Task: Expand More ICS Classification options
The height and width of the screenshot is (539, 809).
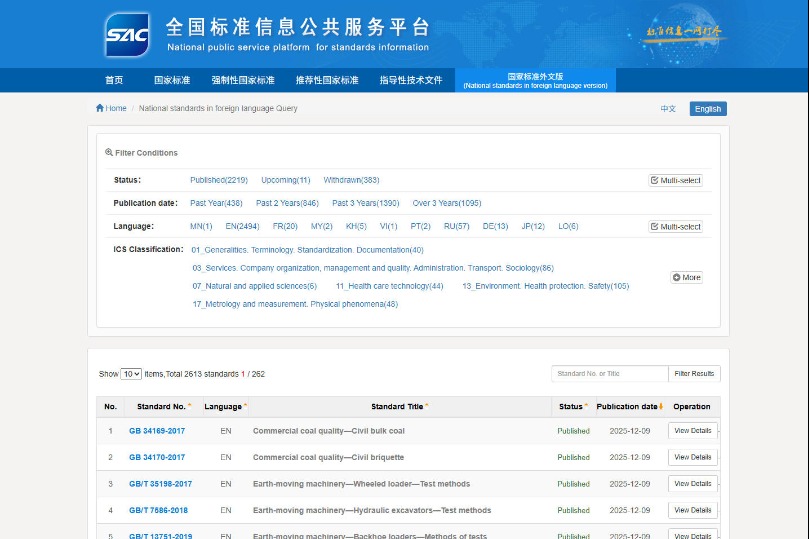Action: [x=686, y=277]
